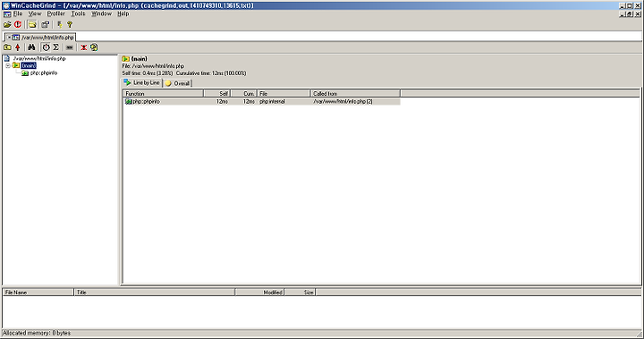Open the Tools menu
This screenshot has width=644, height=339.
[x=78, y=14]
